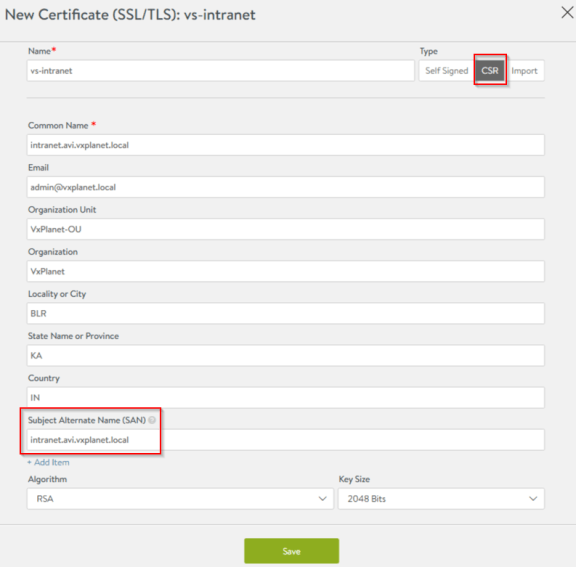Expand Key Size list via chevron arrow
The image size is (576, 567).
tap(533, 499)
